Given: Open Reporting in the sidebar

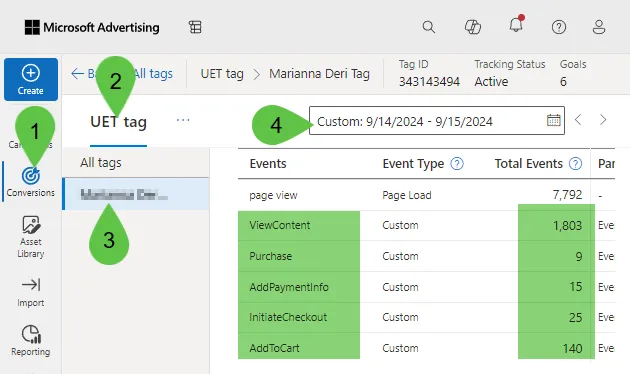Looking at the screenshot, I should click(31, 341).
